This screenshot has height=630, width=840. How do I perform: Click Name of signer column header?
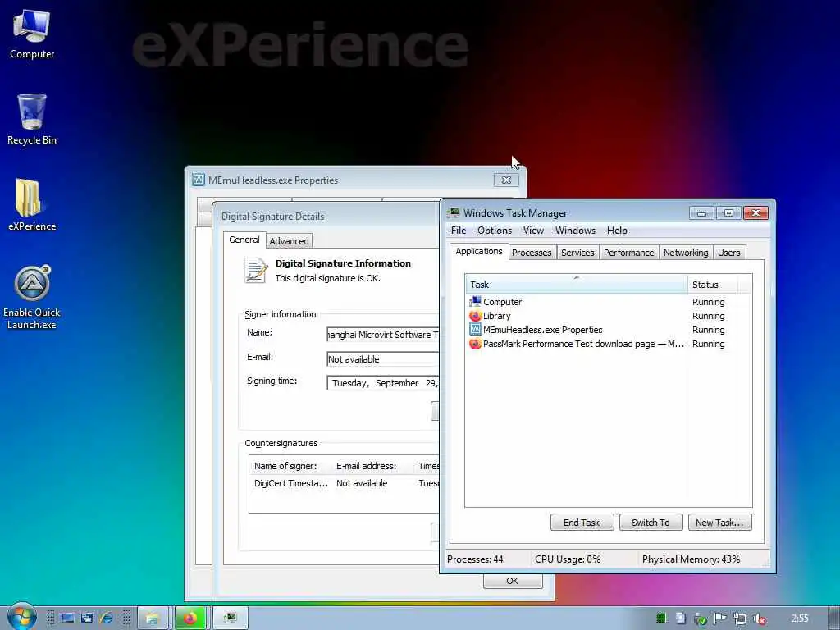click(291, 466)
